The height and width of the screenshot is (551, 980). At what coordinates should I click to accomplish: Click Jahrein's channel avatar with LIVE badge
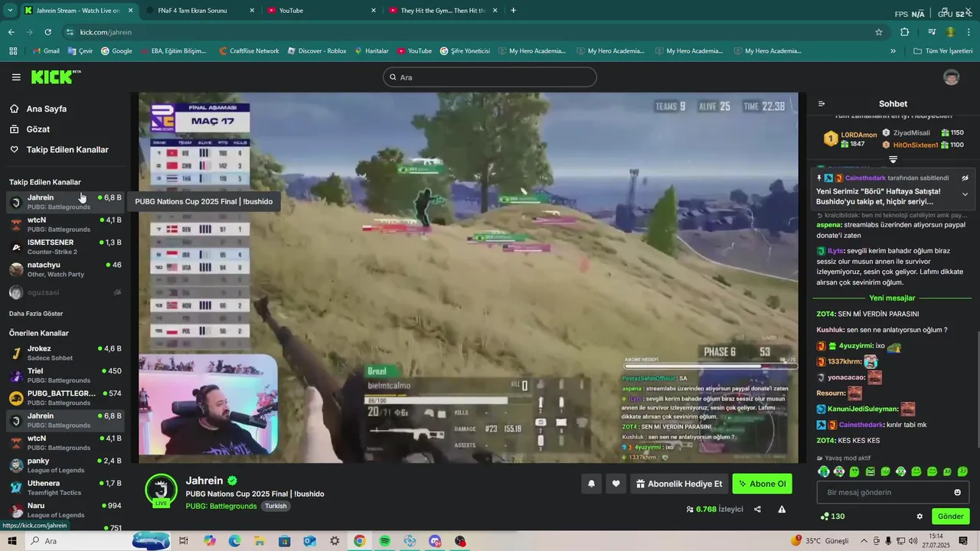pos(161,491)
